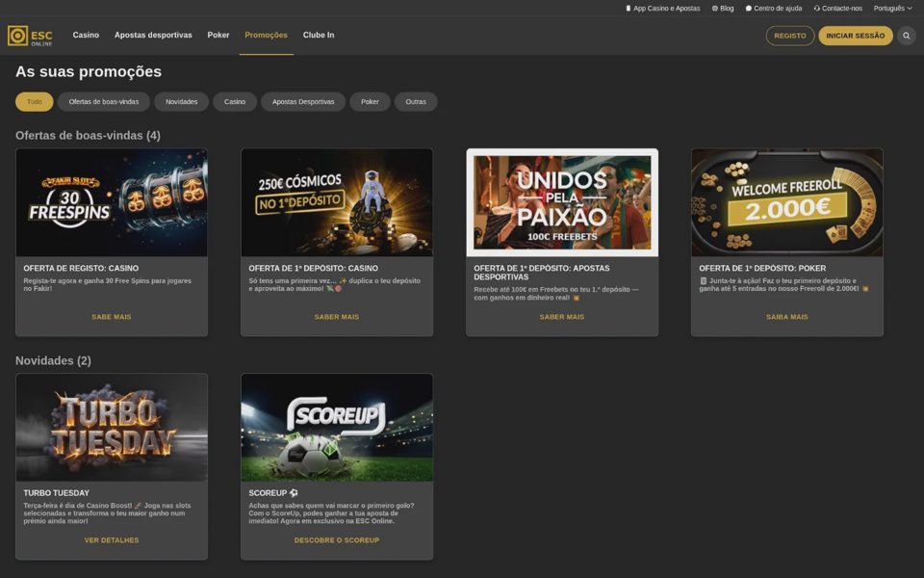
Task: Click description 'Achas que sabes quem vai marcar'
Action: pos(331,513)
